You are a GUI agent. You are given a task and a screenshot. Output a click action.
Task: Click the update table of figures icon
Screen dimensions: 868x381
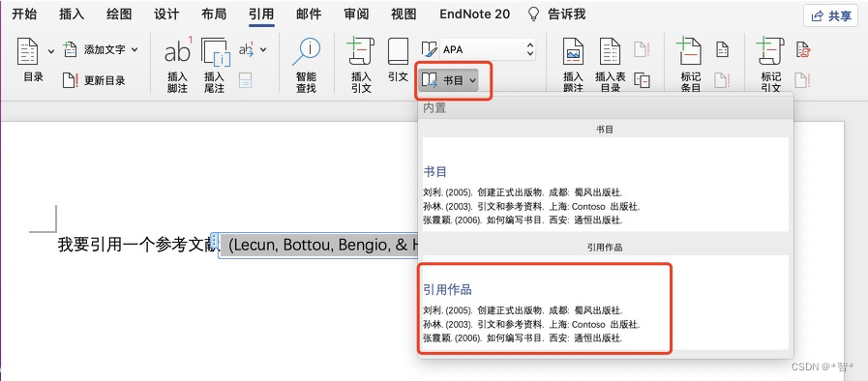[x=641, y=49]
